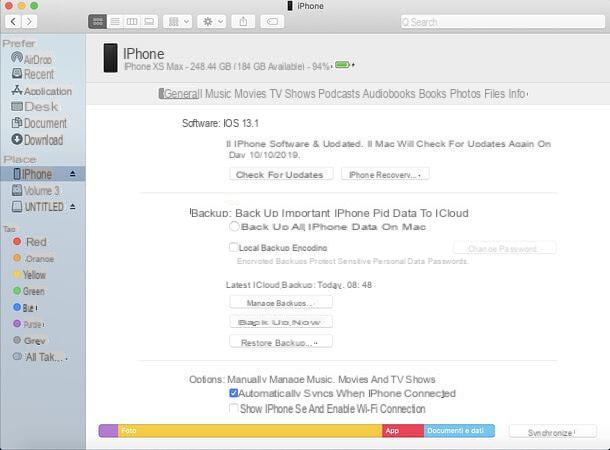Show All Tags in sidebar

(40, 357)
